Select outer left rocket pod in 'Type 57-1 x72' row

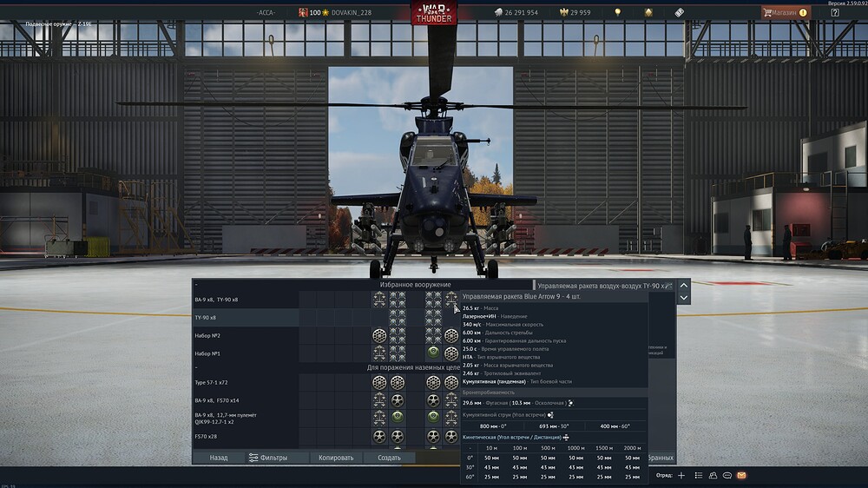379,382
